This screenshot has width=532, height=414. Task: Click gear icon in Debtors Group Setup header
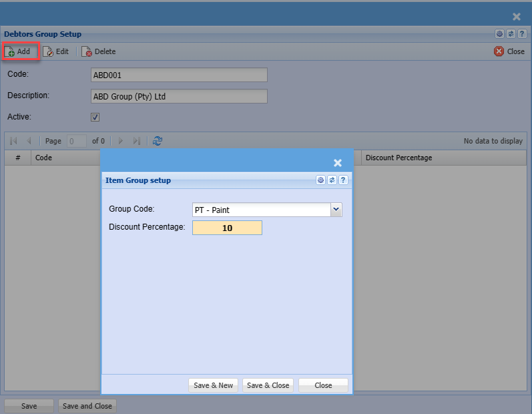click(499, 34)
